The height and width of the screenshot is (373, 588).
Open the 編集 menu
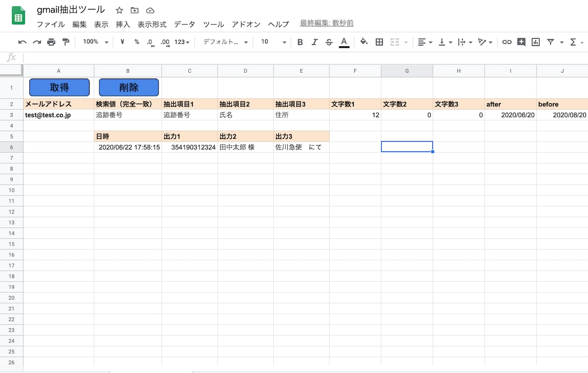[x=80, y=24]
